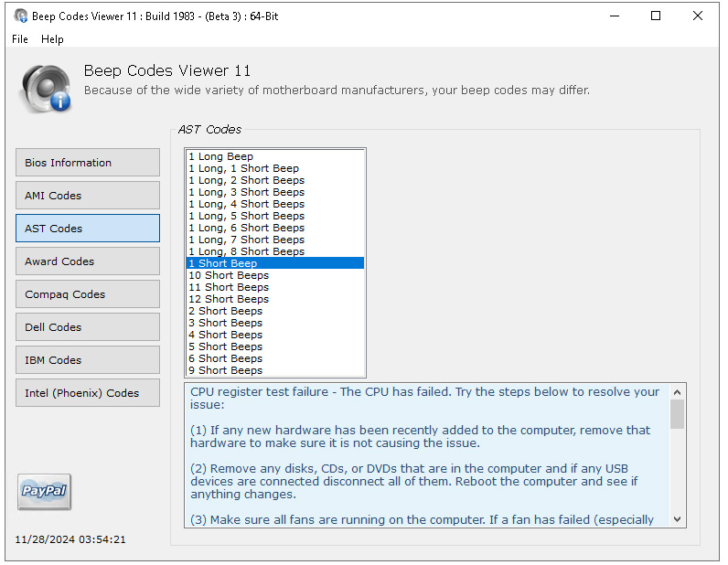
Task: Click the description scrollbar thumb
Action: [x=678, y=414]
